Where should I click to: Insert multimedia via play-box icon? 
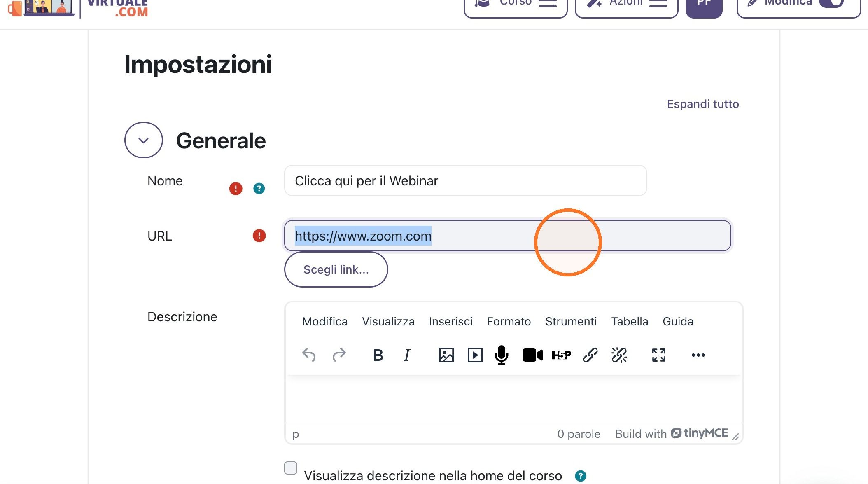(x=475, y=355)
